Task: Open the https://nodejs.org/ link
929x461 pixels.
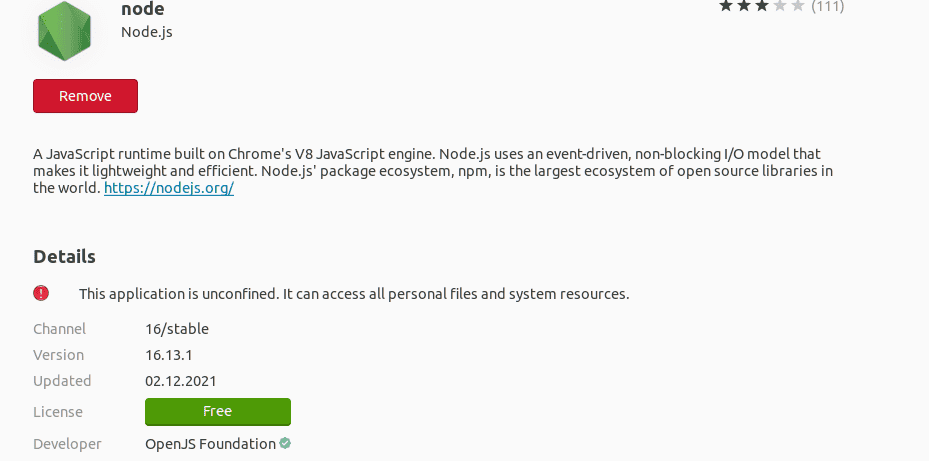Action: pyautogui.click(x=169, y=188)
